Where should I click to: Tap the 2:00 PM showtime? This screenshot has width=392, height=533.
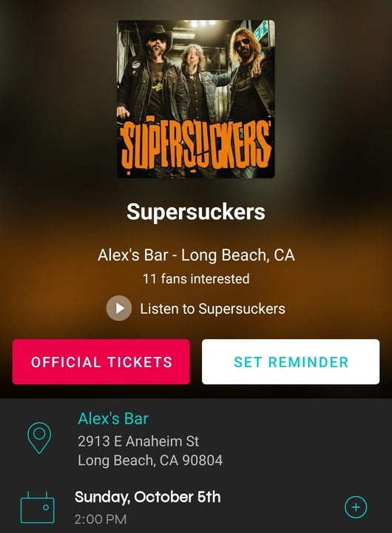101,519
